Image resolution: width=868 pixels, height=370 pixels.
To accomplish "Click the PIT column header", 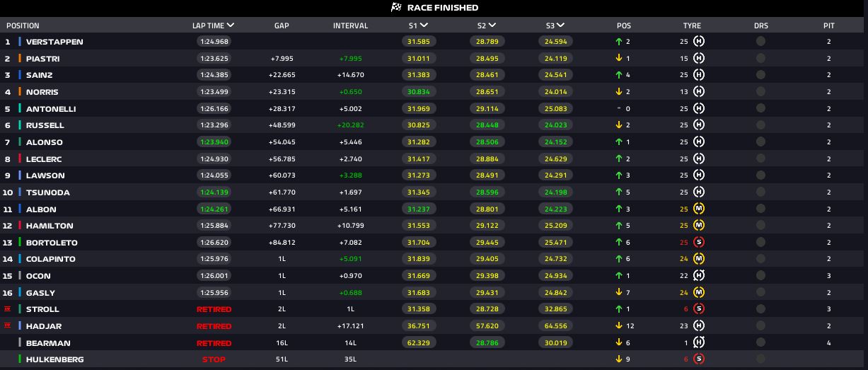I will [x=829, y=25].
